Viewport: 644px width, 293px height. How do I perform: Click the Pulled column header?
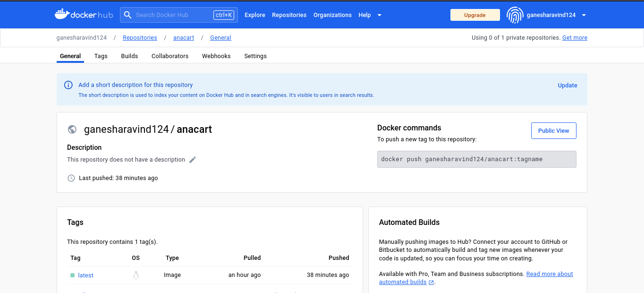click(252, 258)
